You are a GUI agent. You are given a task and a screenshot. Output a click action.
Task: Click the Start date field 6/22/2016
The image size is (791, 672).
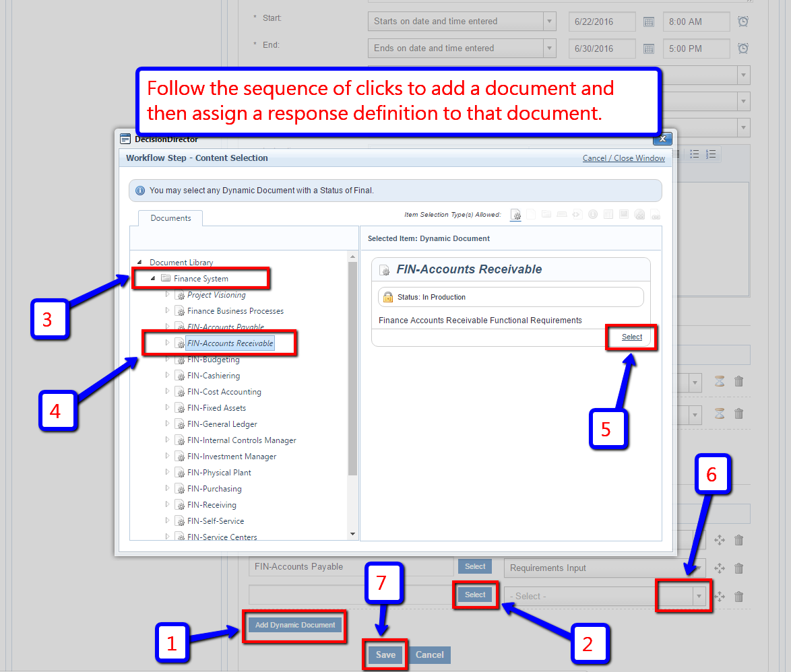[602, 22]
